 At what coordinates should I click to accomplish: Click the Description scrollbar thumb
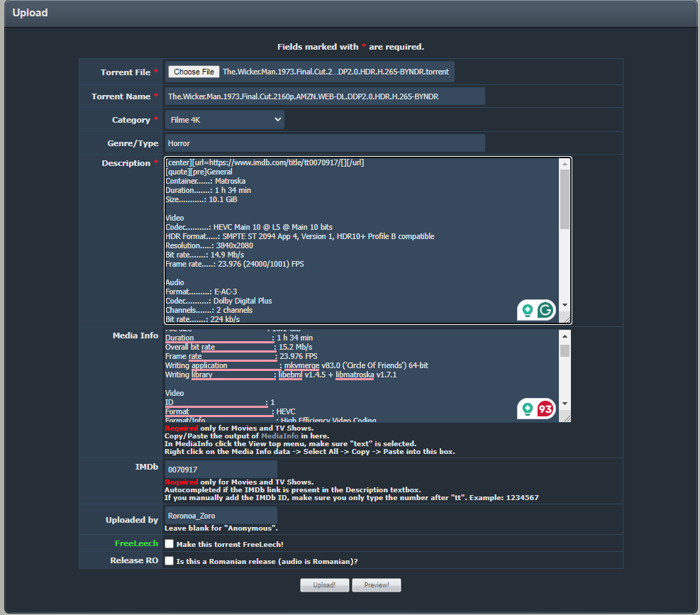(x=565, y=199)
